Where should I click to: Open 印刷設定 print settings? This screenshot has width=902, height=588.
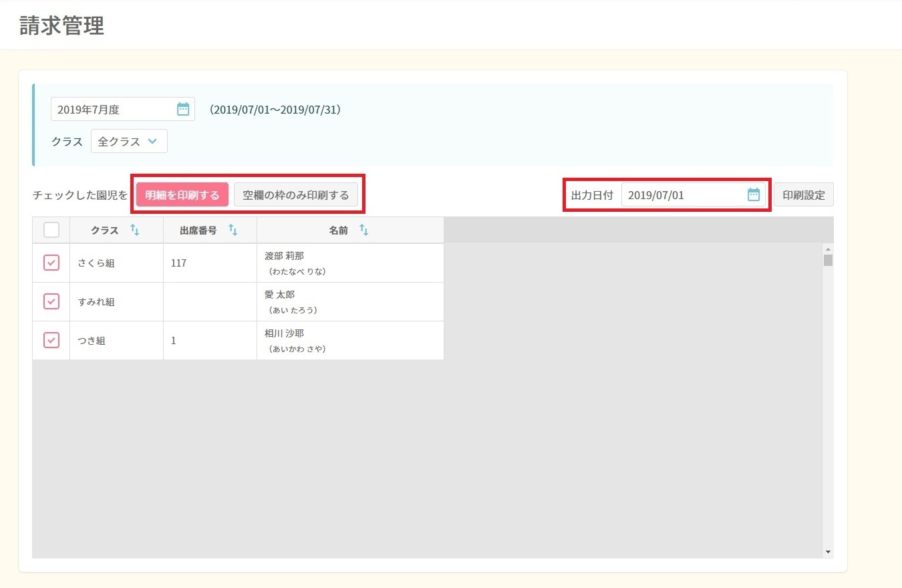tap(804, 194)
